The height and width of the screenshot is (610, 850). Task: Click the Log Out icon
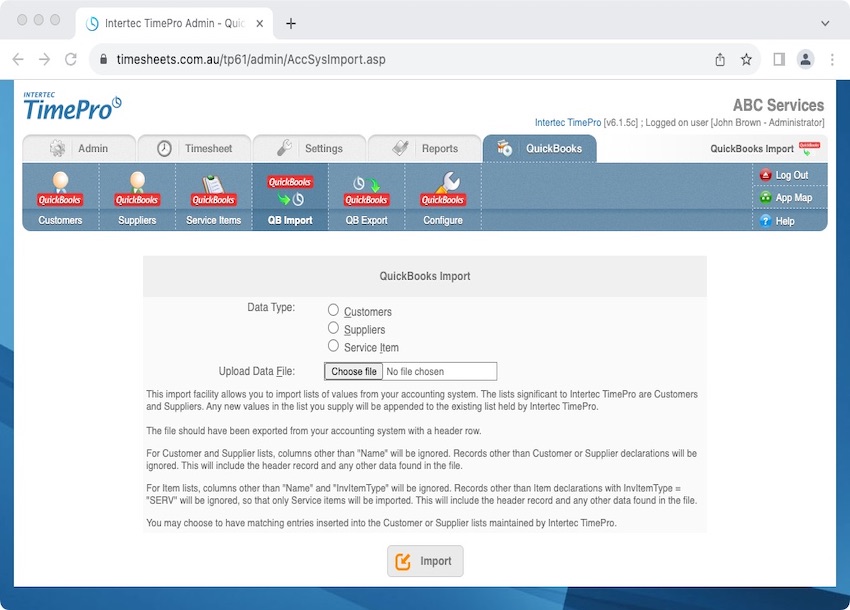(765, 175)
